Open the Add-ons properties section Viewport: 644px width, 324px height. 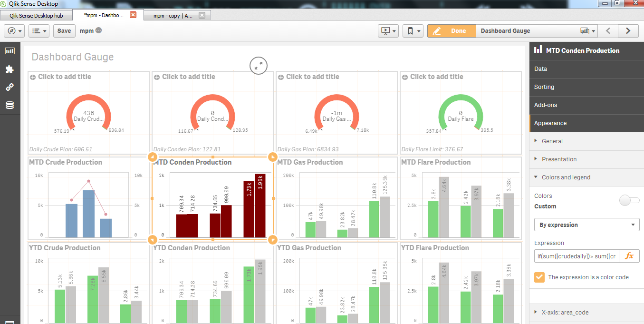(x=586, y=105)
